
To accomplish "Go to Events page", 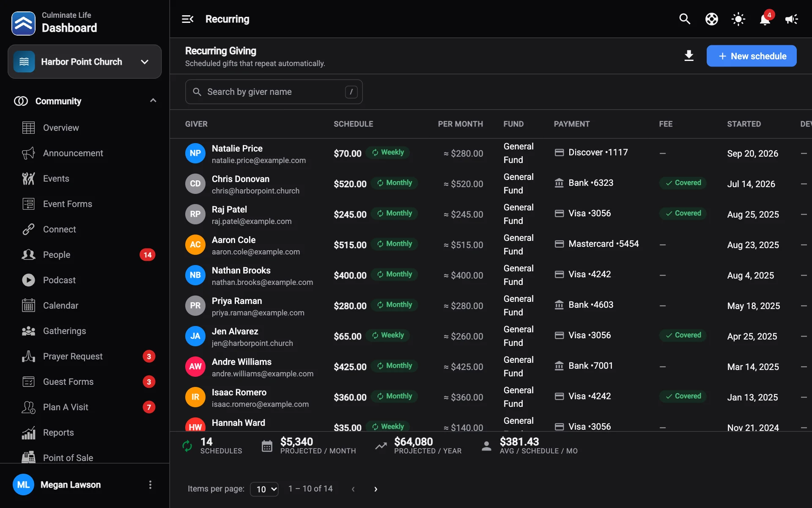I will point(85,179).
